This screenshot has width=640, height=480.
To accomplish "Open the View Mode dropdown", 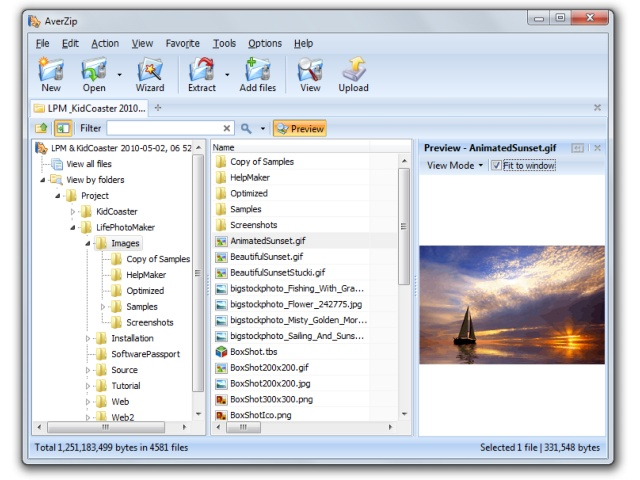I will (x=455, y=165).
